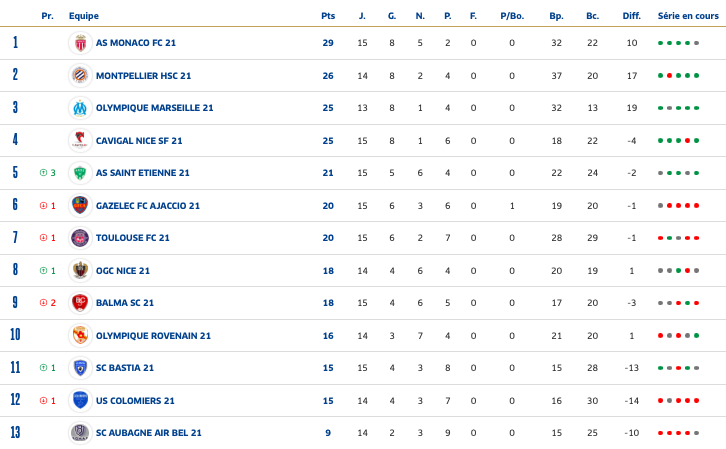Click the Olympique Marseille crest icon
726x449 pixels.
coord(80,108)
